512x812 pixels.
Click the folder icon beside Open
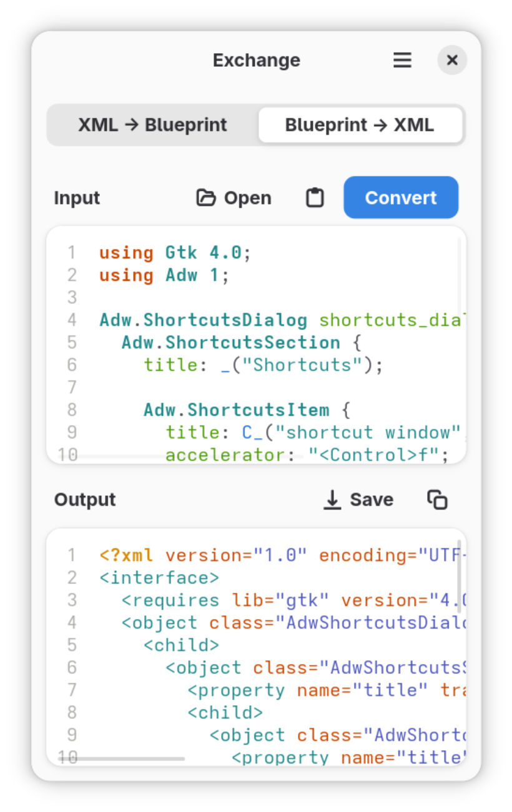click(205, 198)
